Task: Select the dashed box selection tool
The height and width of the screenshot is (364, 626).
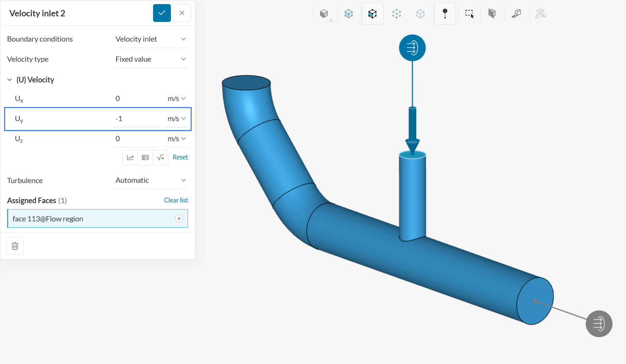Action: [x=469, y=14]
